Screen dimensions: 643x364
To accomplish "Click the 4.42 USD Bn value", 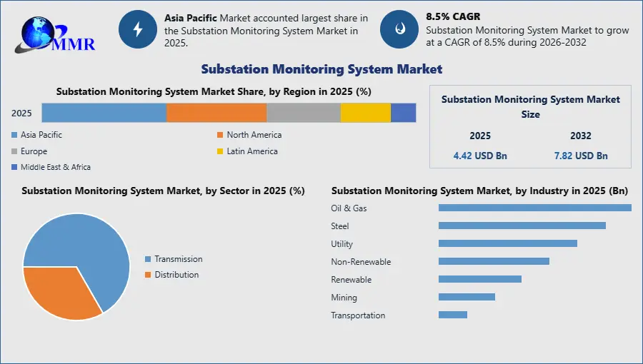I will tap(480, 156).
